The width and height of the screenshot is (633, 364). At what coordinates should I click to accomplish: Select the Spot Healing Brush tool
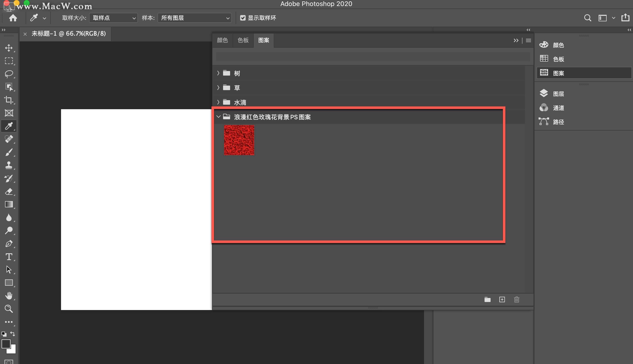[x=9, y=139]
